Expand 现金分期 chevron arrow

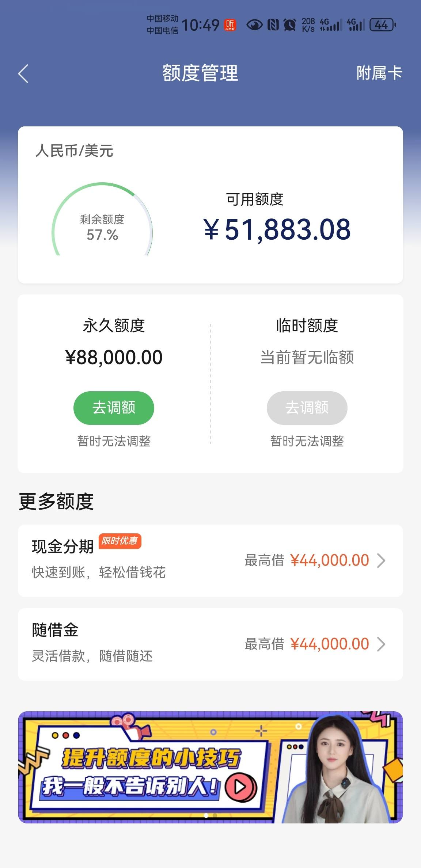(x=381, y=560)
